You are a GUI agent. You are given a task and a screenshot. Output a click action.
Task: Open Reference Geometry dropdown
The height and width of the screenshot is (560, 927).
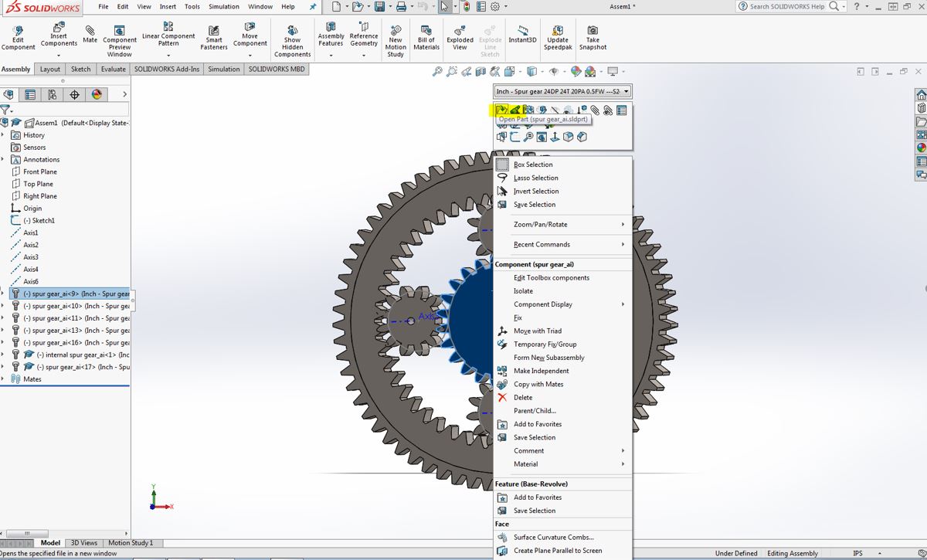pyautogui.click(x=364, y=56)
